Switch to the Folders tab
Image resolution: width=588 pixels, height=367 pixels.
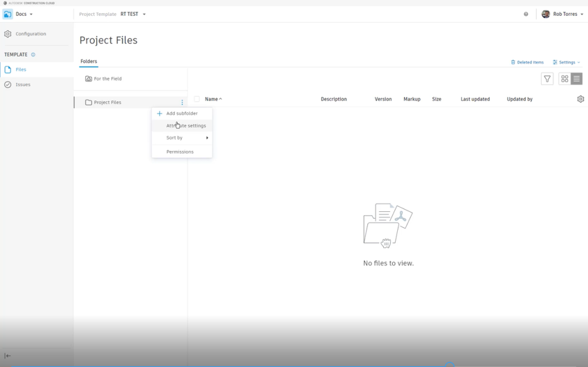point(89,62)
